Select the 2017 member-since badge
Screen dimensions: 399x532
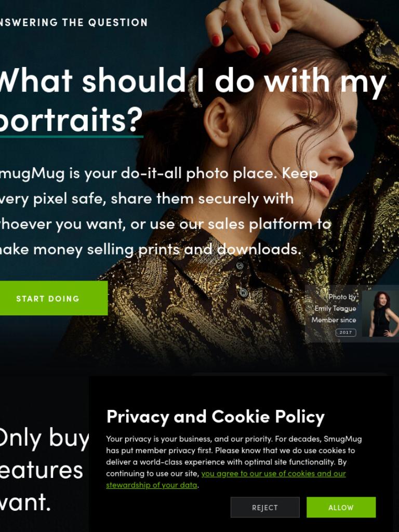tap(345, 332)
